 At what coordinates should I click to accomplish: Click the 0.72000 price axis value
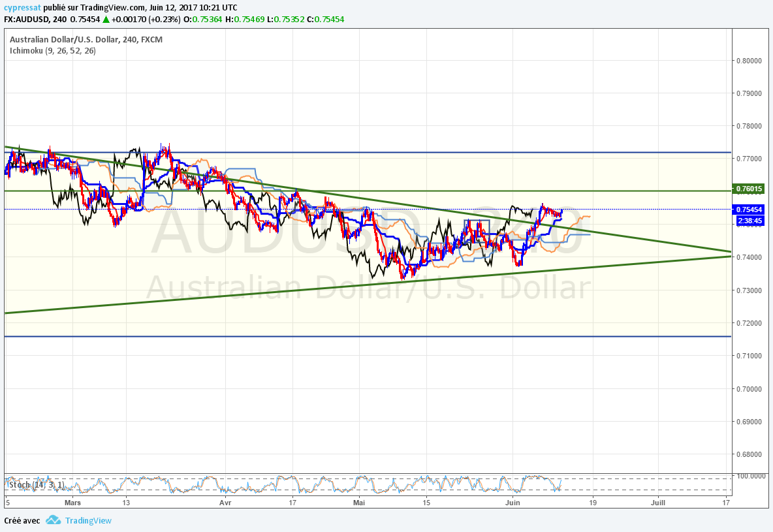click(749, 323)
